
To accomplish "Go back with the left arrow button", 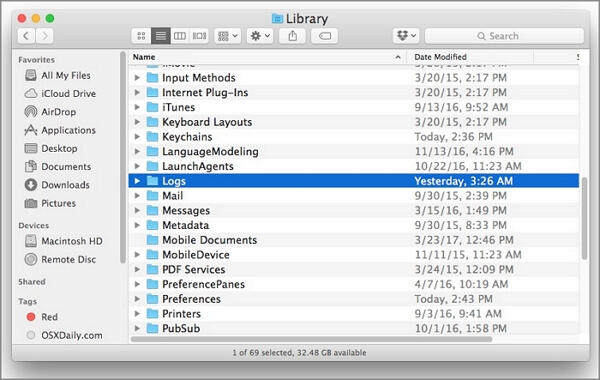I will point(26,36).
